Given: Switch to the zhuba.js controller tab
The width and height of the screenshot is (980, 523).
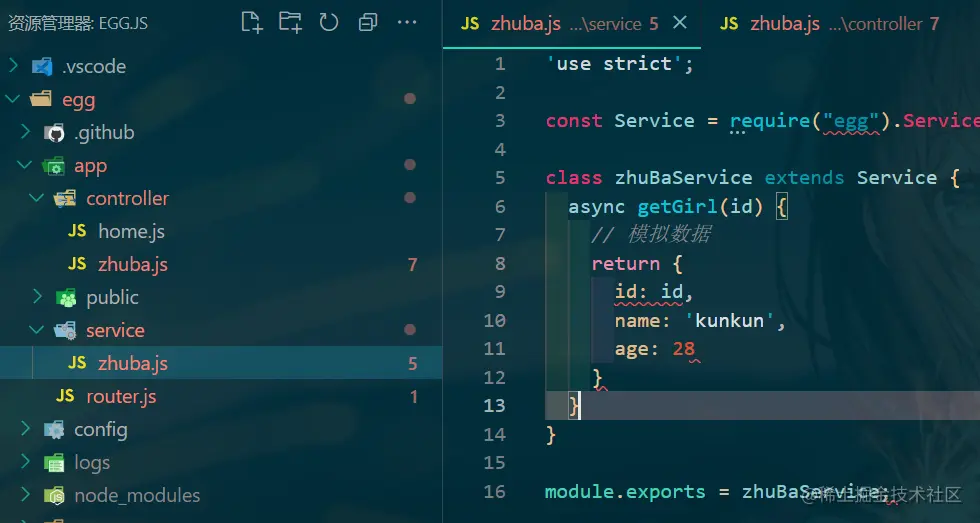Looking at the screenshot, I should coord(829,24).
